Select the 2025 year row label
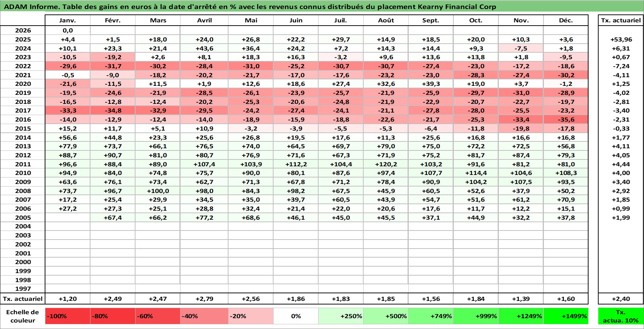The height and width of the screenshot is (329, 644). click(23, 39)
